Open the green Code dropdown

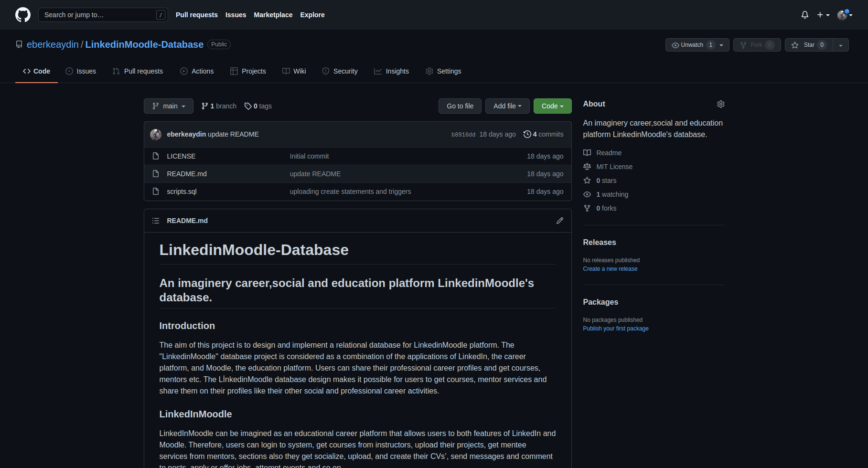point(553,106)
